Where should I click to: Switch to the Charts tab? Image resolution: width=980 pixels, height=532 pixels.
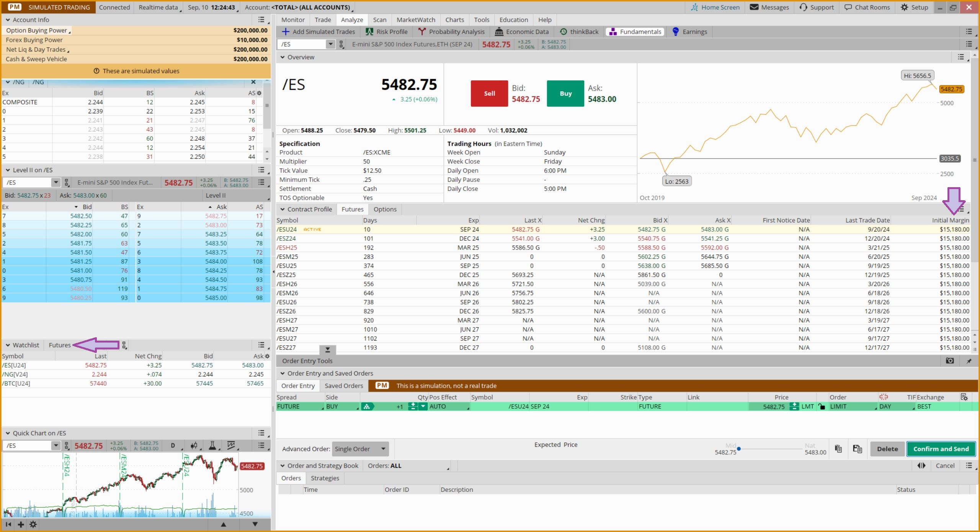coord(454,20)
